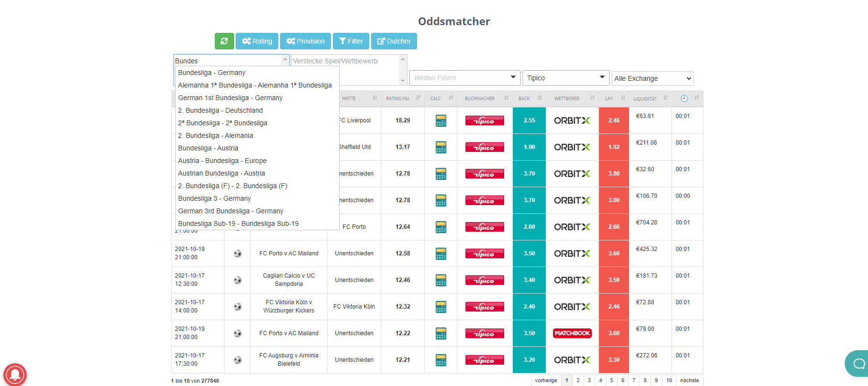Screen dimensions: 868x386
Task: Open calculator for 12.22 rating row
Action: coord(441,333)
